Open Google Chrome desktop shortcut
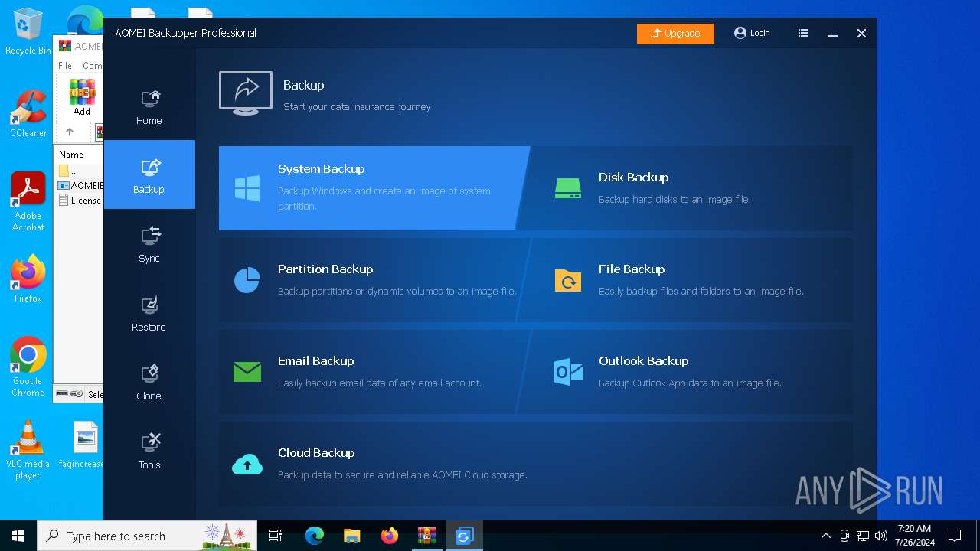 tap(28, 367)
